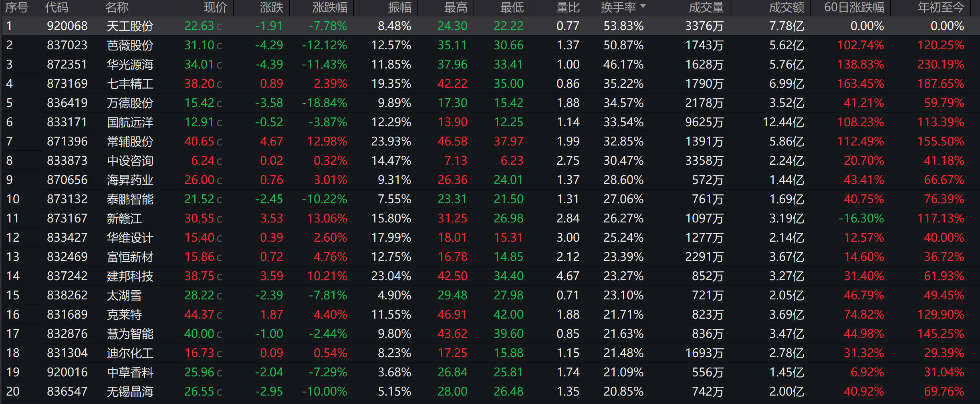Screen dimensions: 980x404
Task: Click stock code 871396
Action: tap(67, 141)
